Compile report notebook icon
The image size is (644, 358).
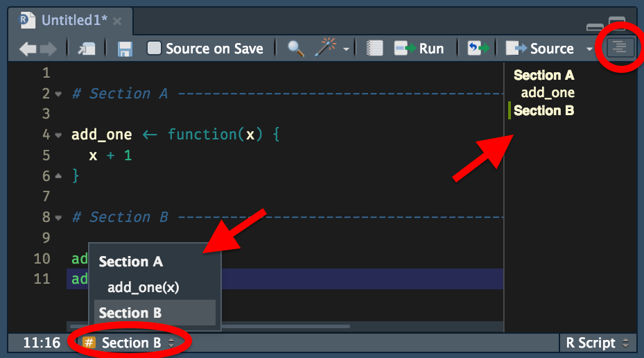tap(374, 49)
